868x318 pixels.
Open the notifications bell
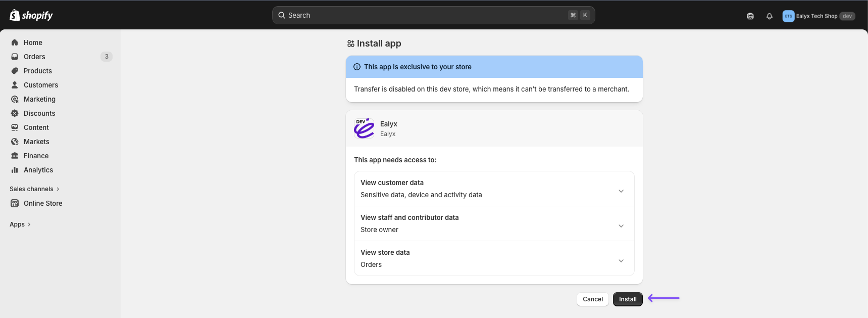point(769,16)
